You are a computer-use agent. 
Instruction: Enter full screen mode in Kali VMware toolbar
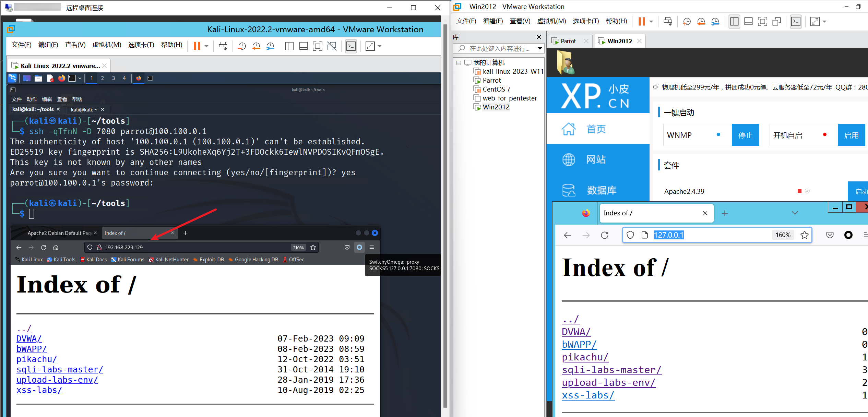click(318, 46)
